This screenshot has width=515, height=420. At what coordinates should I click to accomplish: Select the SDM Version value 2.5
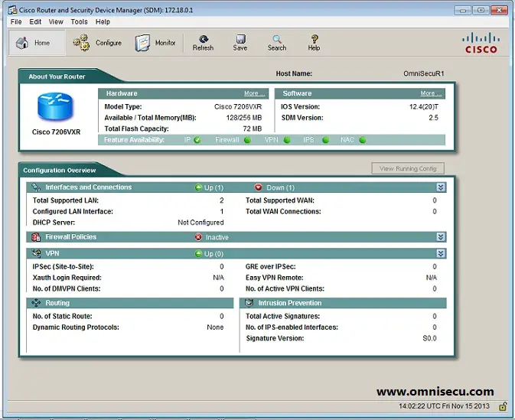pos(434,118)
